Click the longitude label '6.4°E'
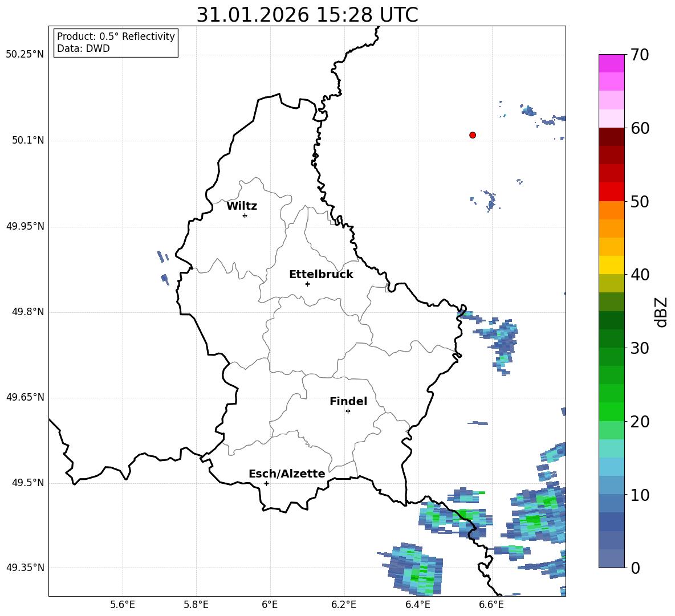Screen dimensions: 675x616 (x=417, y=605)
